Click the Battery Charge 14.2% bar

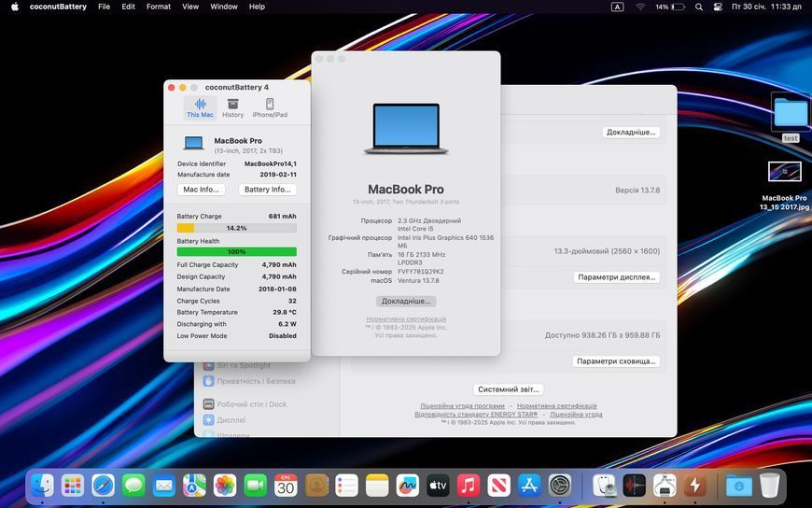[x=237, y=228]
